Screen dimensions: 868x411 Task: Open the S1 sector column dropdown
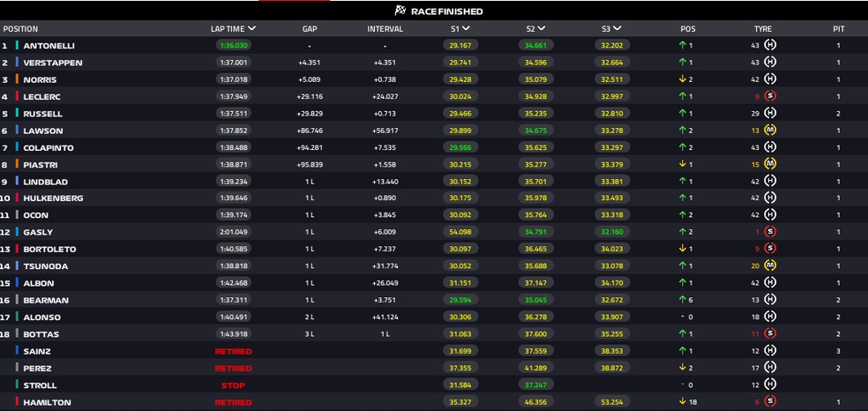tap(466, 28)
